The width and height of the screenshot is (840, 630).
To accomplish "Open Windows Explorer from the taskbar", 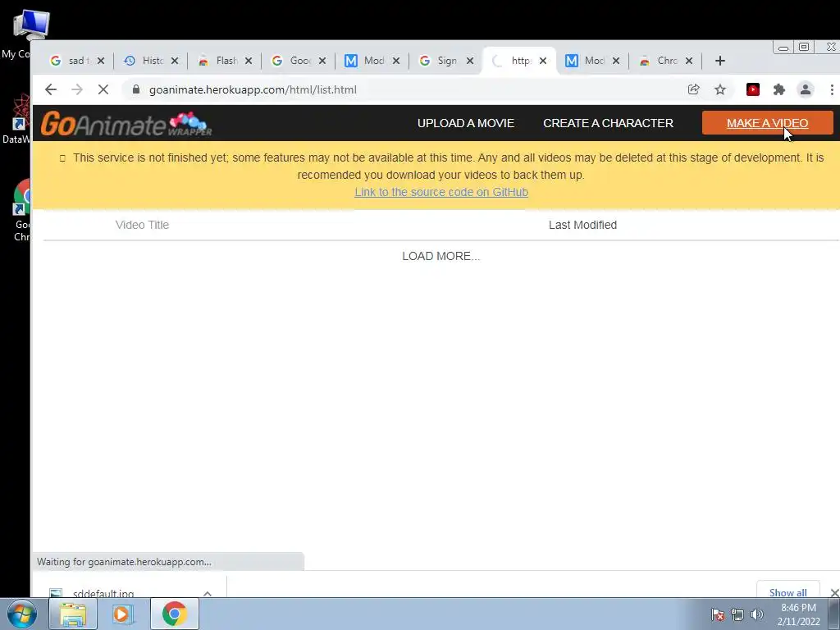I will pyautogui.click(x=73, y=614).
